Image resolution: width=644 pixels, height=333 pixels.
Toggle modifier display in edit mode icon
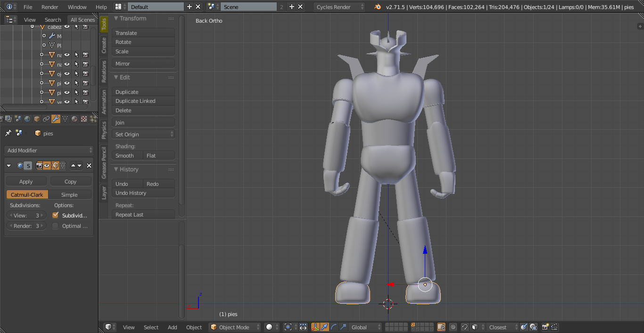55,166
